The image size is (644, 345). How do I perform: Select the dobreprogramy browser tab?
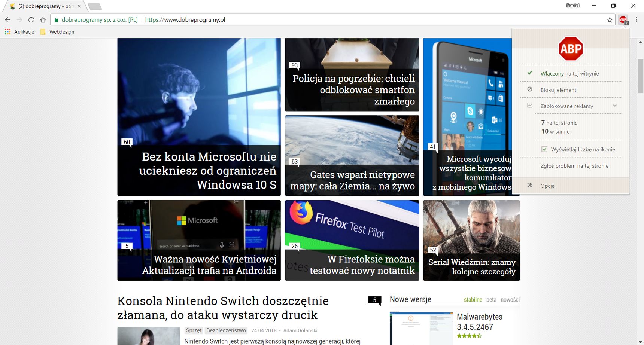(x=44, y=6)
